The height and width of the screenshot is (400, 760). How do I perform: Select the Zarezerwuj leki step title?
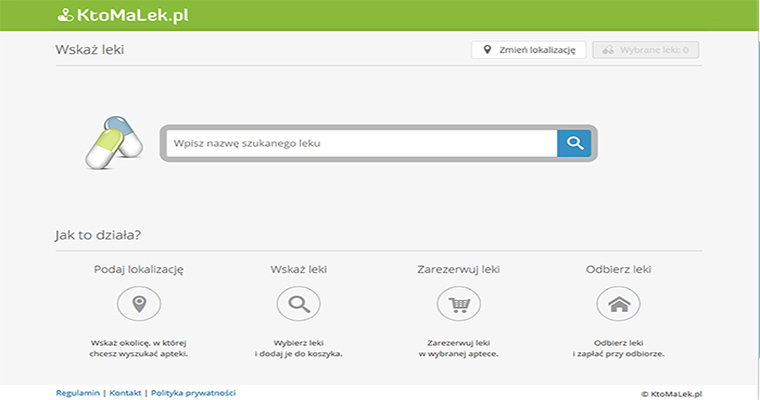pos(458,269)
